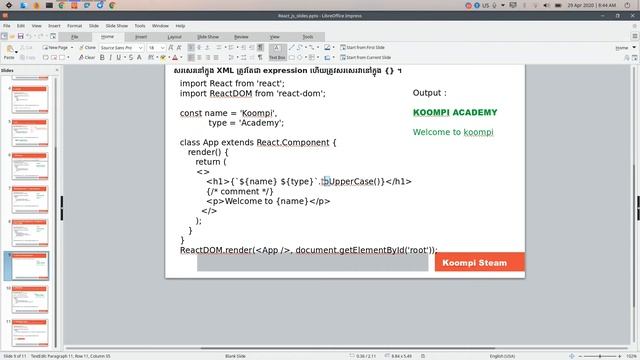This screenshot has height=360, width=640.
Task: Click English (USA) language in status bar
Action: pos(502,356)
